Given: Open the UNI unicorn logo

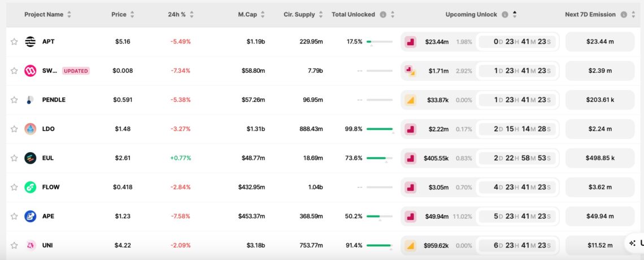Looking at the screenshot, I should coord(31,246).
